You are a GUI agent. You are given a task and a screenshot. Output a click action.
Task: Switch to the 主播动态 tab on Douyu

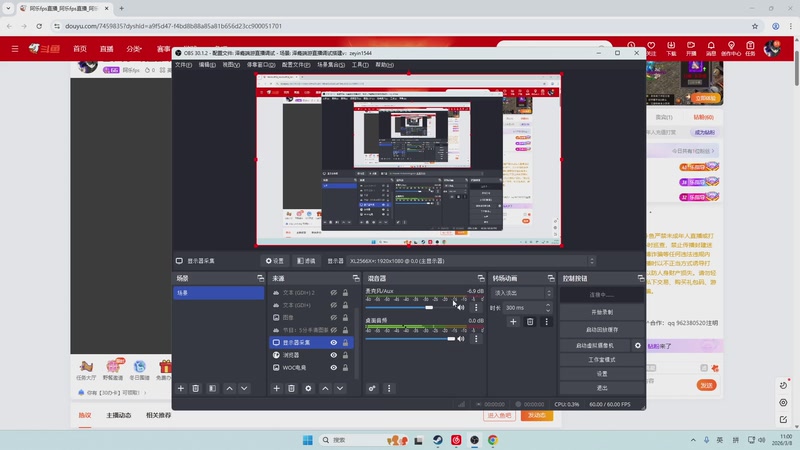pyautogui.click(x=119, y=415)
